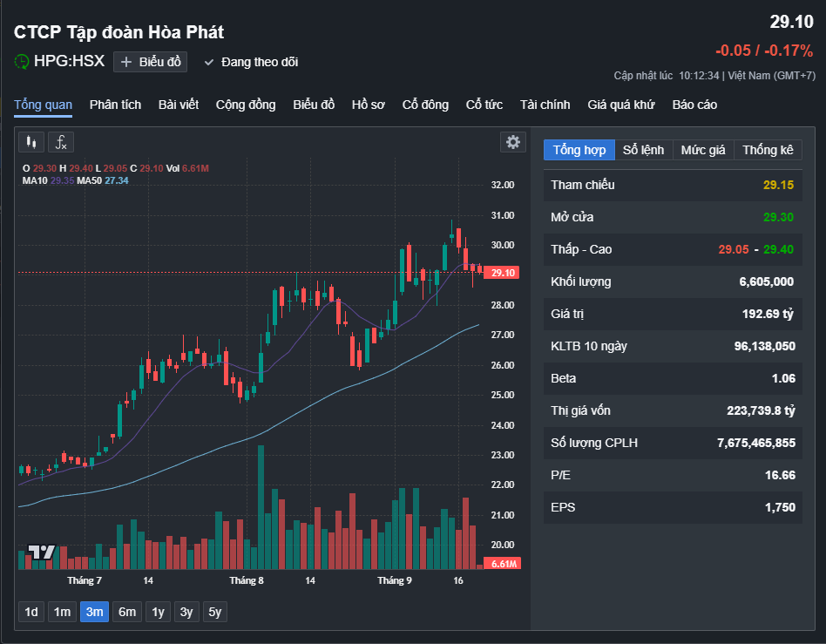Go to the Cộng đồng tab
The width and height of the screenshot is (826, 644).
point(246,105)
